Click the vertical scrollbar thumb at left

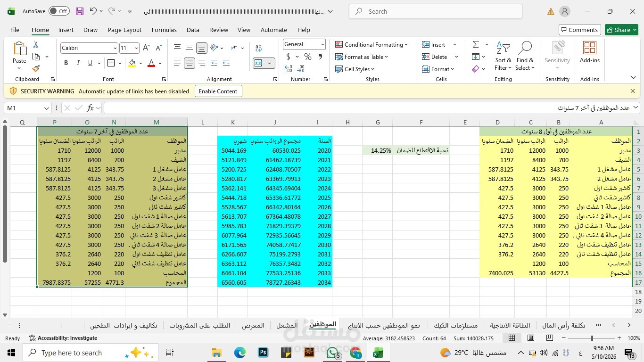click(5, 195)
